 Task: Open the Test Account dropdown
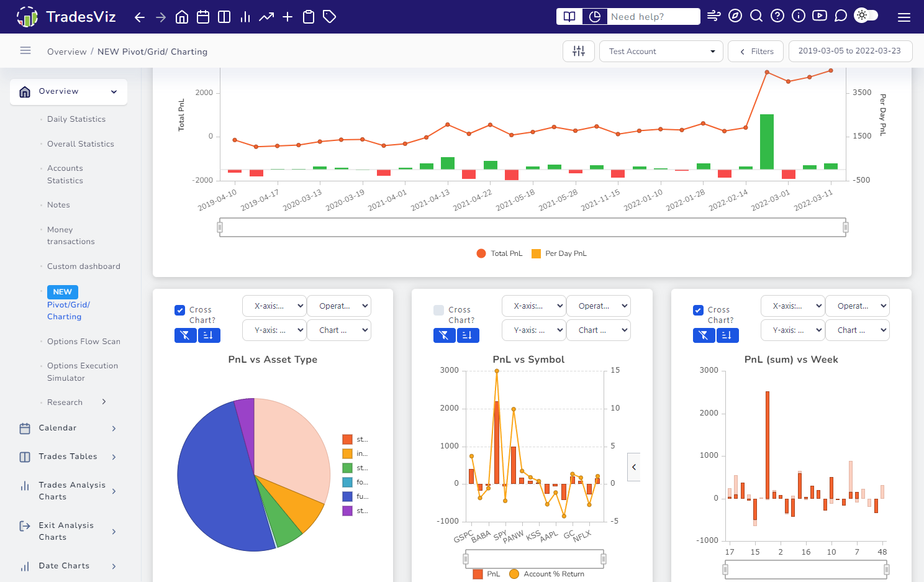(661, 52)
